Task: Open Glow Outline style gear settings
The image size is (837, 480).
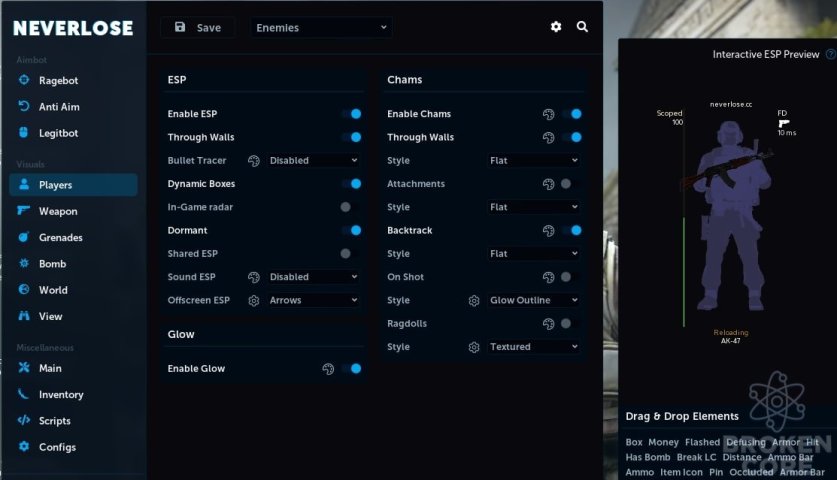Action: tap(473, 301)
